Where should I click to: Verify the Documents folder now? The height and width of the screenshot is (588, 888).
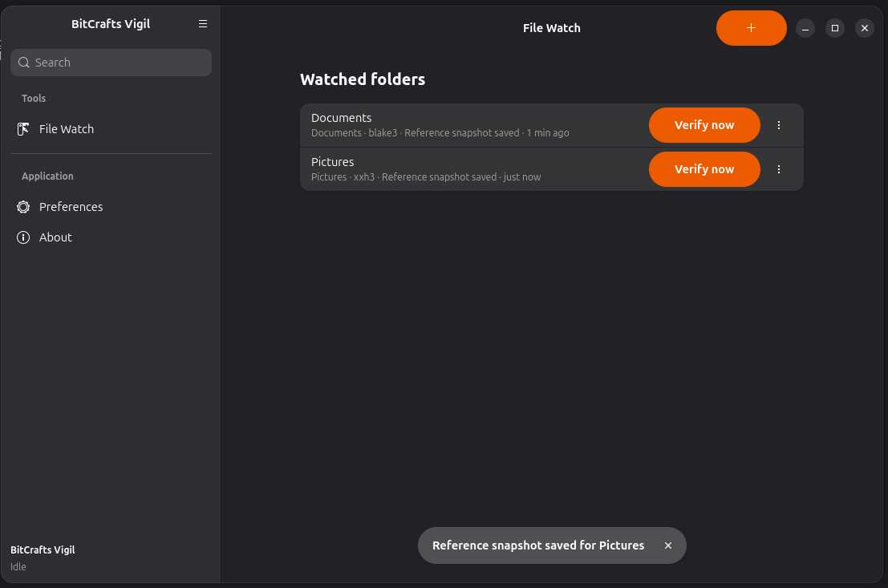point(704,125)
